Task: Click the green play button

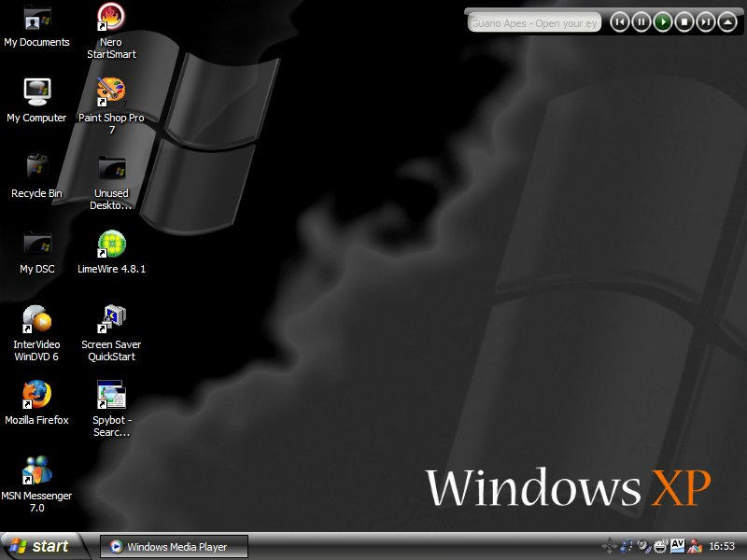Action: [663, 21]
